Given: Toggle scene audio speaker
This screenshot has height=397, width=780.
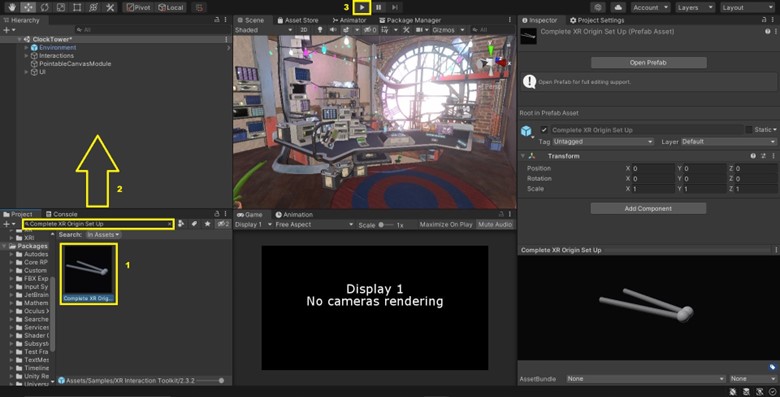Looking at the screenshot, I should (333, 30).
